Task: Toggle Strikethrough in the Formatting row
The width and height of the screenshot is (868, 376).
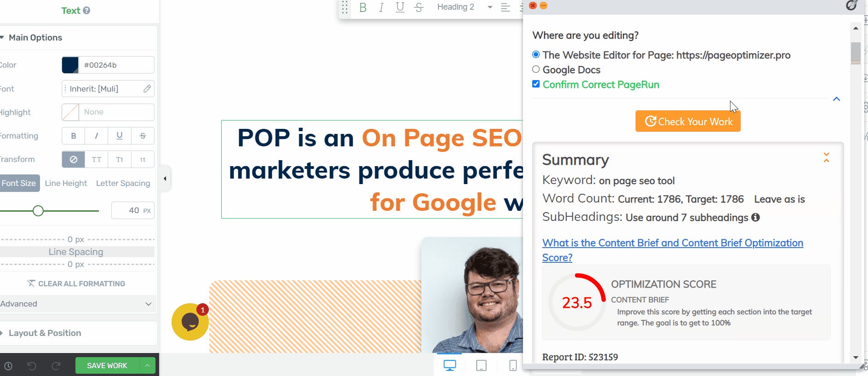Action: pos(143,136)
